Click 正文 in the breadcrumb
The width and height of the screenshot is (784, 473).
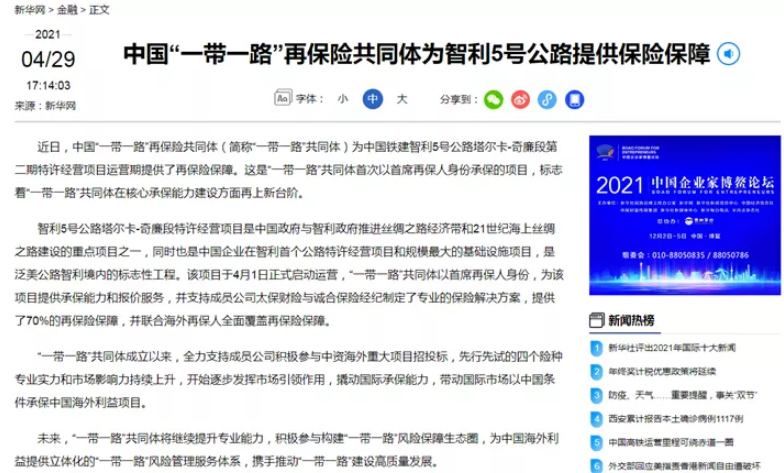click(99, 10)
